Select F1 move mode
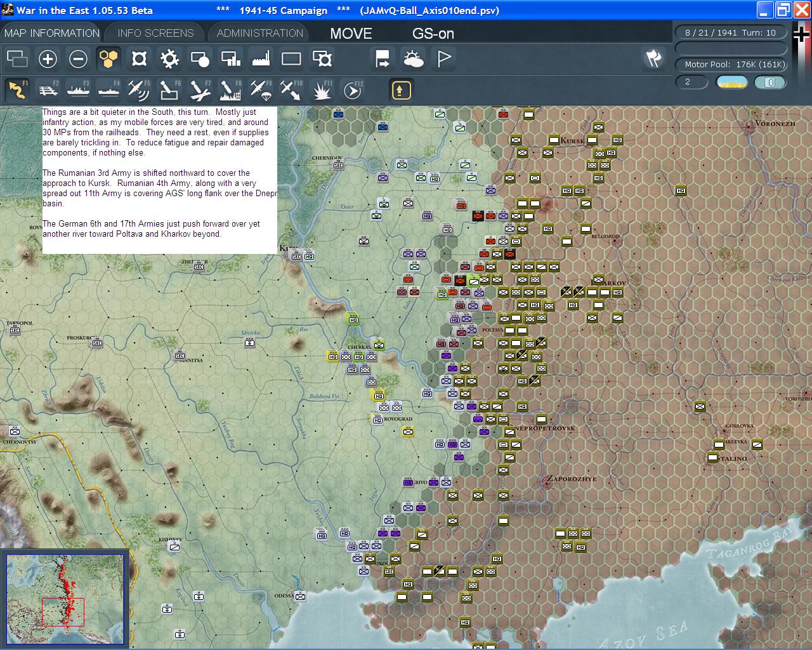Screen dimensions: 812x650 (17, 90)
